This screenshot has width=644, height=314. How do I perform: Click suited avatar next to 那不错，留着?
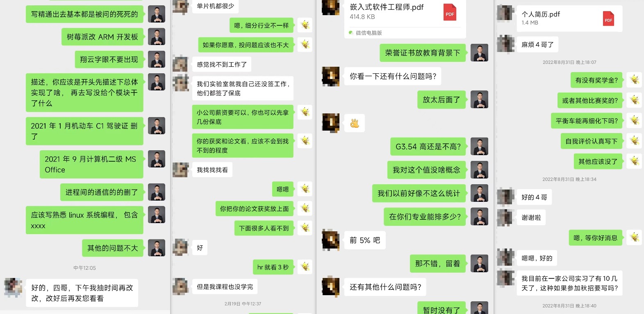[x=479, y=264]
